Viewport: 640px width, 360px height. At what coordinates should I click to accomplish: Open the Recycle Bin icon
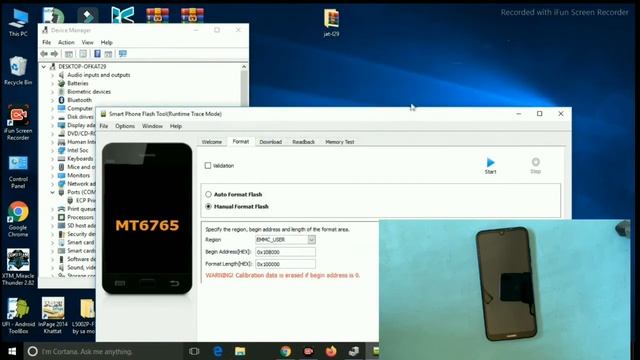click(x=18, y=71)
